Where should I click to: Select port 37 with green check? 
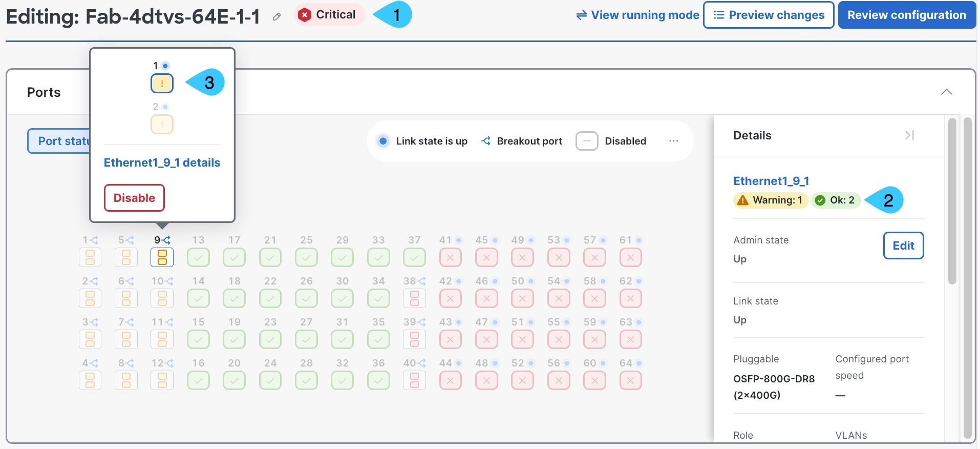414,257
